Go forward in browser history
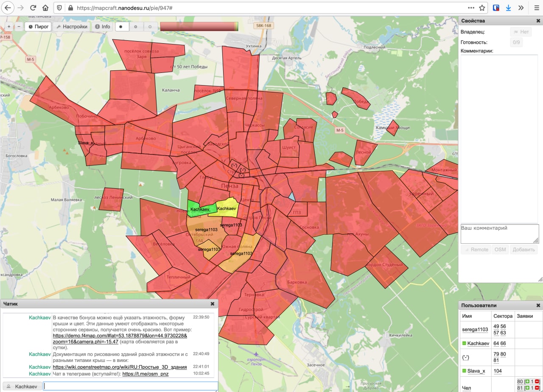Screen dimensions: 543x392 [x=20, y=8]
